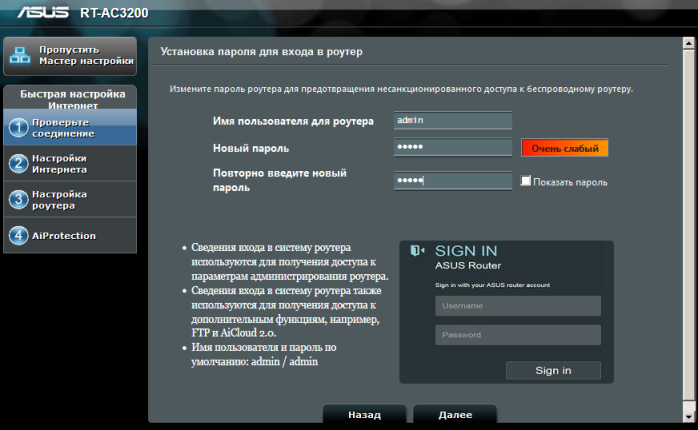The width and height of the screenshot is (698, 430).
Task: Click the repeat new password field
Action: [x=453, y=180]
